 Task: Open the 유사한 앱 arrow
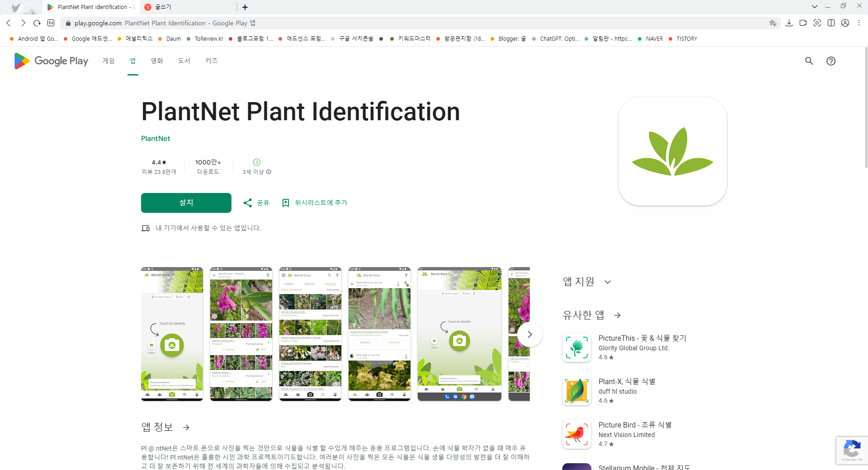pos(618,315)
